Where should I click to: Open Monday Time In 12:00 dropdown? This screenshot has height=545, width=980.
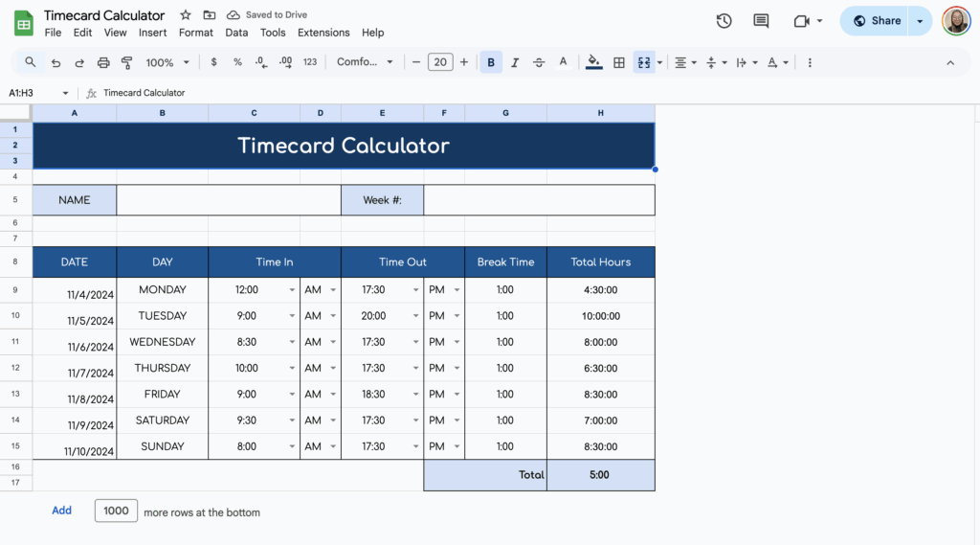[292, 290]
